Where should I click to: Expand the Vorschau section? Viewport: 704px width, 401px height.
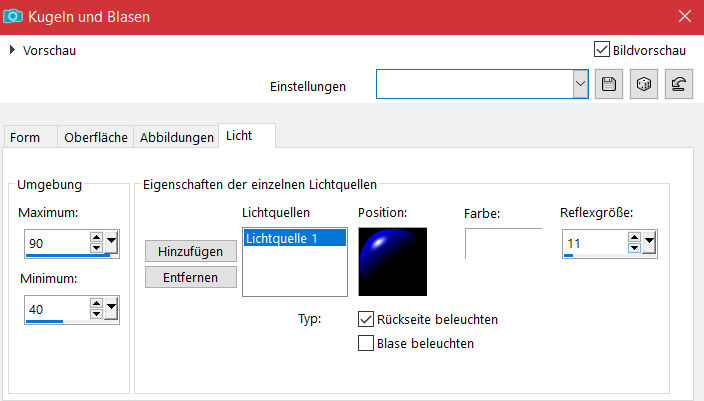[12, 50]
